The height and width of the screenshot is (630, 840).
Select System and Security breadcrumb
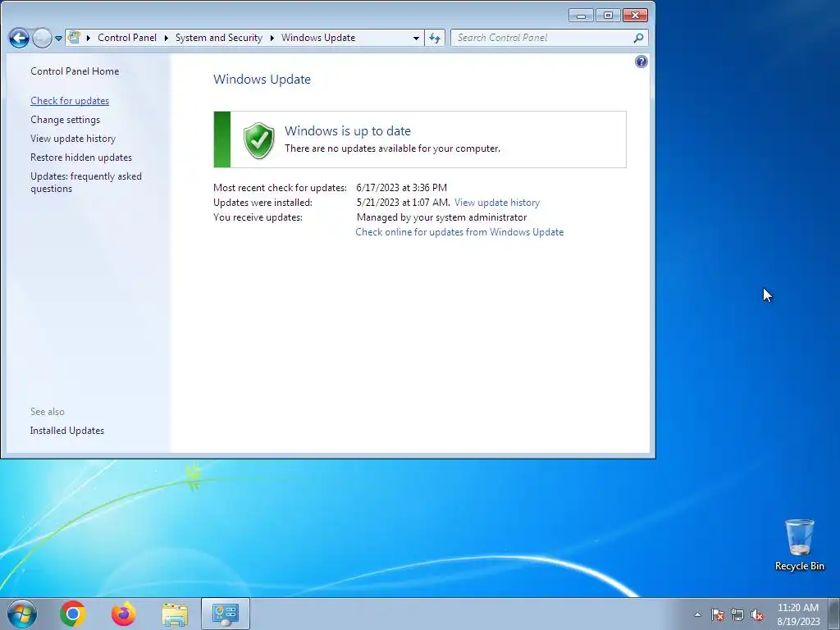click(218, 38)
